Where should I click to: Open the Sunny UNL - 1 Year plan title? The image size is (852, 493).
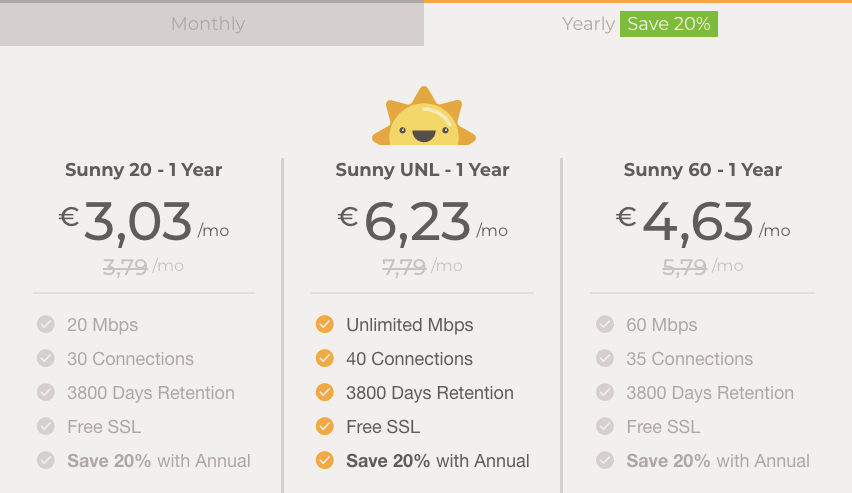(422, 170)
